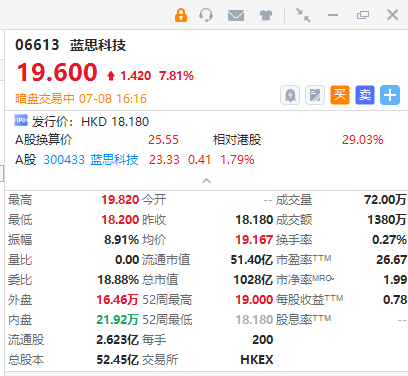The height and width of the screenshot is (376, 408).
Task: Click the 市净率MRQ label
Action: [x=305, y=279]
